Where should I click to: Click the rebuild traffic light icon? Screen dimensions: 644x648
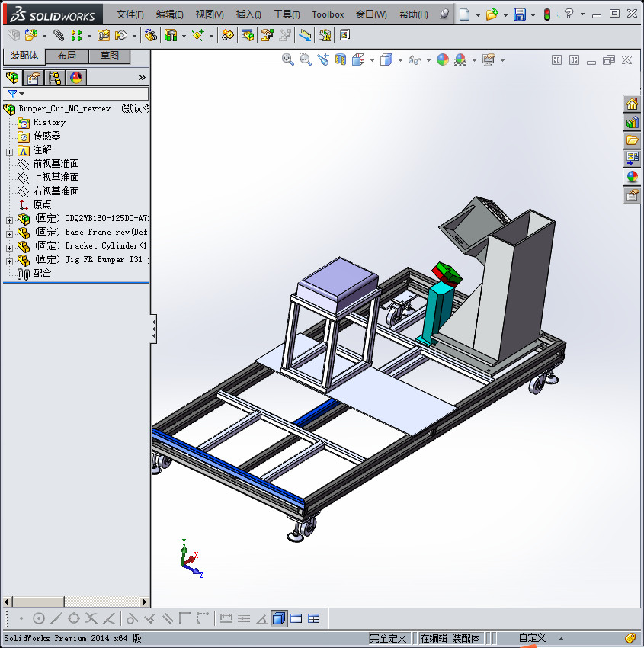(x=546, y=14)
